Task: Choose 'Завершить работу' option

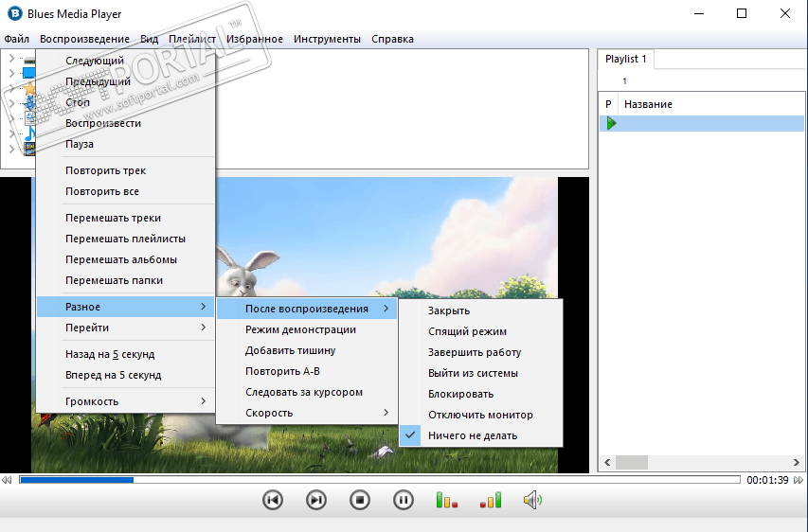Action: (481, 352)
